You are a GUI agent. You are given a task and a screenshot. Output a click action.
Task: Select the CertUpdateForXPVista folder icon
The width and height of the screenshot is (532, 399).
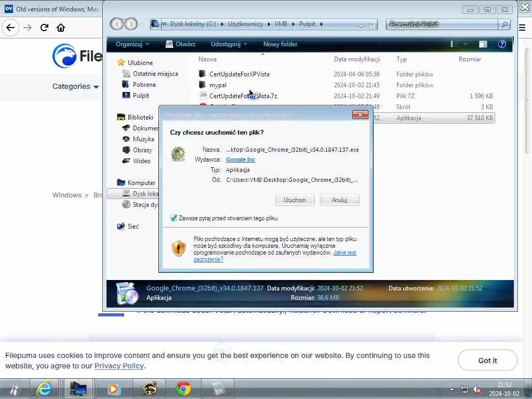[x=202, y=74]
